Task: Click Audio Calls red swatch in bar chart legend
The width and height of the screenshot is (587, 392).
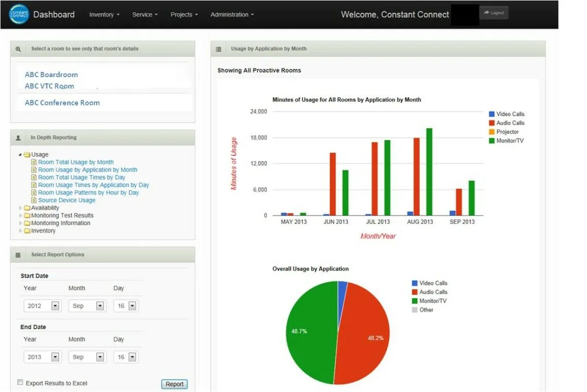Action: [x=492, y=123]
